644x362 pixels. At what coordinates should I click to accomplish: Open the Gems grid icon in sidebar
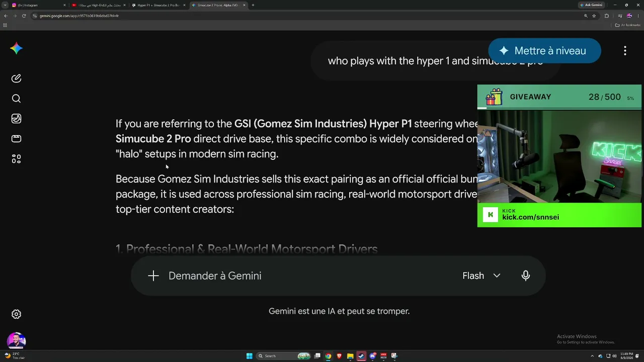(x=16, y=159)
